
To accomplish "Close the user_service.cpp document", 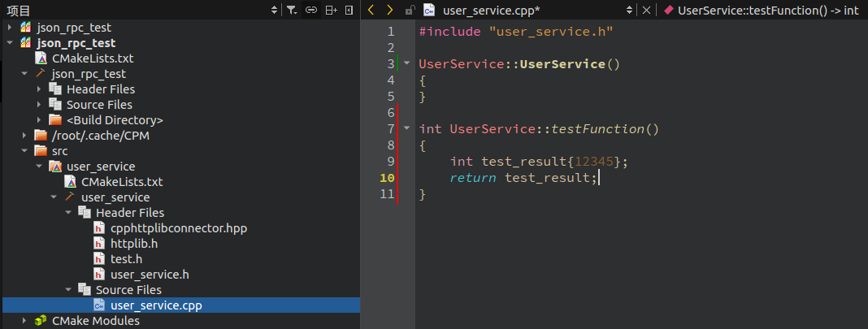I will click(x=646, y=10).
